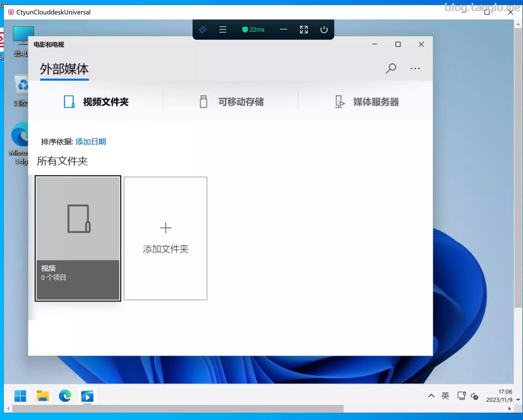Restore the CtyunClouddeskUniversal window
This screenshot has height=420, width=523.
(x=487, y=12)
